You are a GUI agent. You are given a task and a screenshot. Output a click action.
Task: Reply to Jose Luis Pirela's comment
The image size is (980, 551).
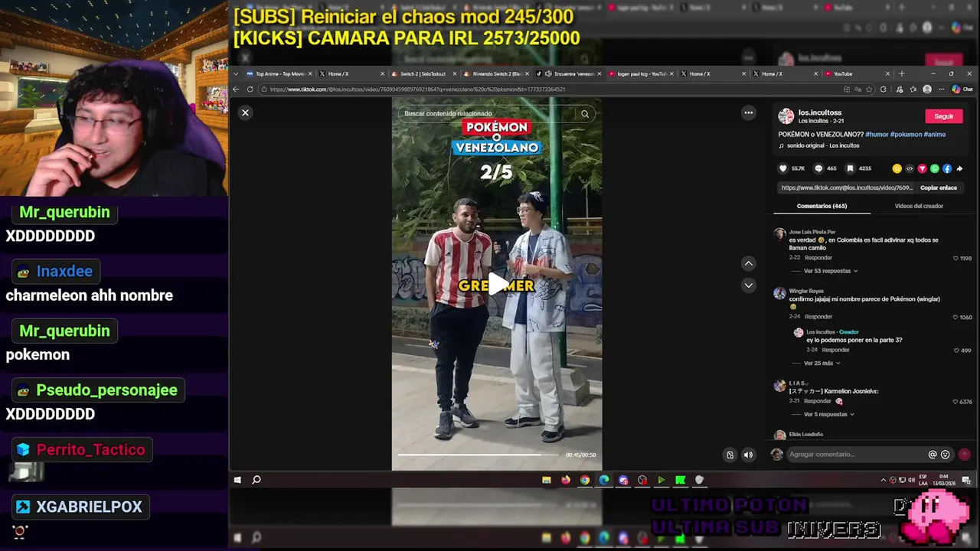(x=818, y=258)
